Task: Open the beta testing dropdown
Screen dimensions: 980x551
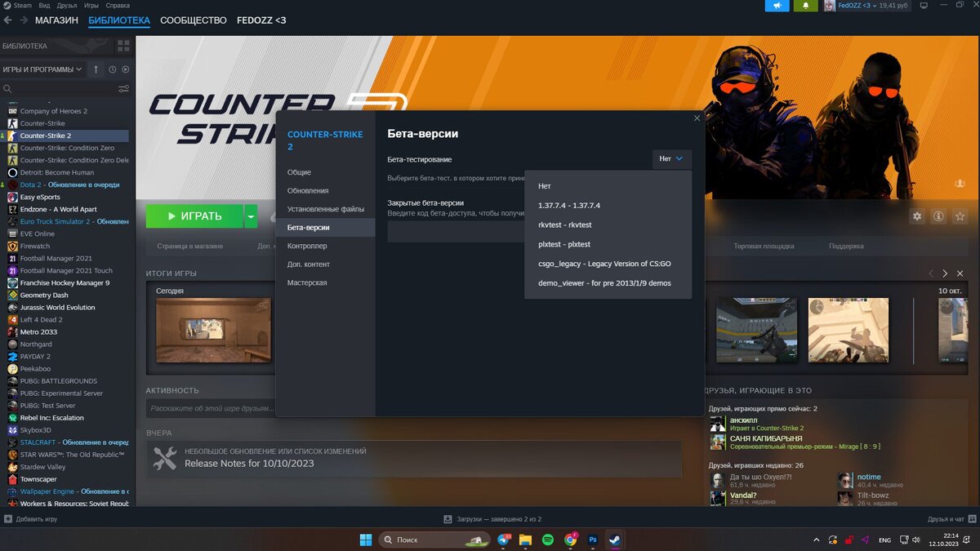Action: [672, 159]
